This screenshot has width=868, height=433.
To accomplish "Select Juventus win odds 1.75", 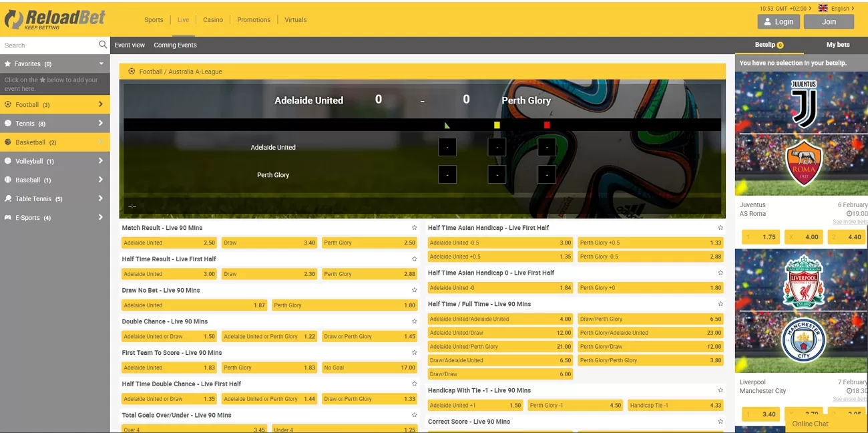I will tap(761, 237).
